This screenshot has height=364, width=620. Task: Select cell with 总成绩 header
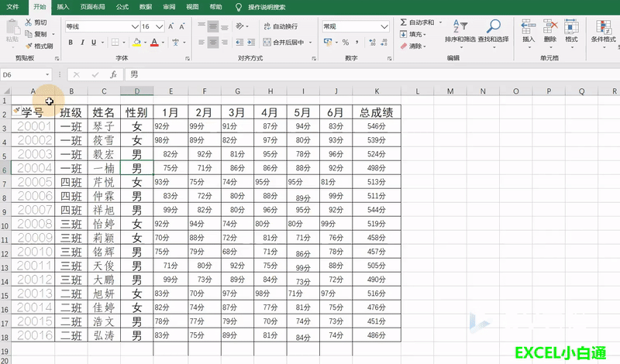[377, 112]
